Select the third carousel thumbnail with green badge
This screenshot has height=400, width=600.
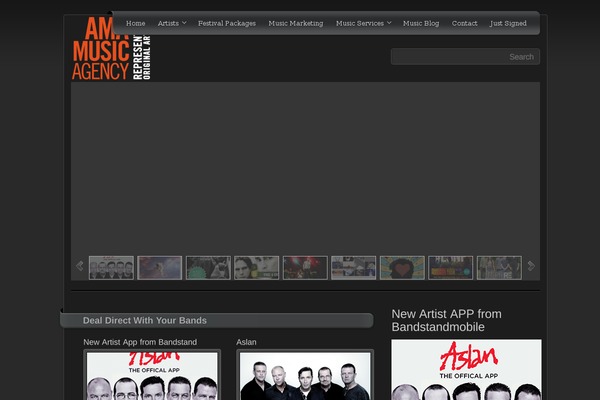[208, 268]
